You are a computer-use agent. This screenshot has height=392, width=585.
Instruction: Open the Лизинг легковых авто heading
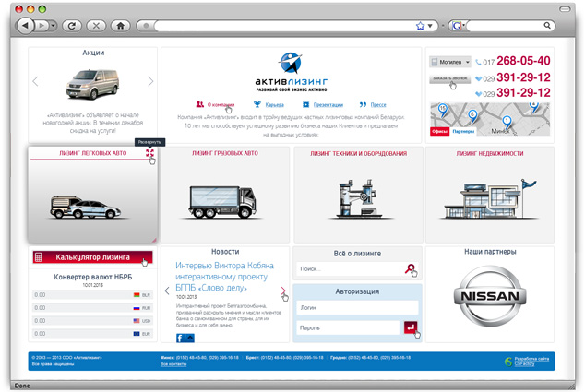click(93, 153)
